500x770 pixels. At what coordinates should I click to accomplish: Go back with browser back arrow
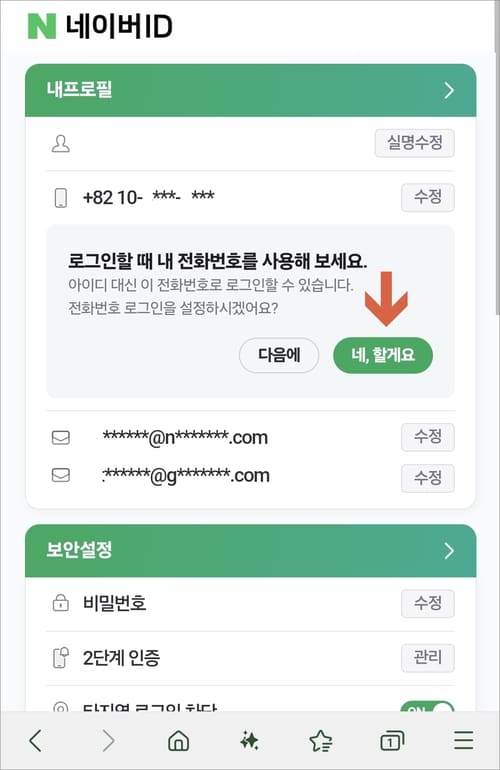pos(36,740)
